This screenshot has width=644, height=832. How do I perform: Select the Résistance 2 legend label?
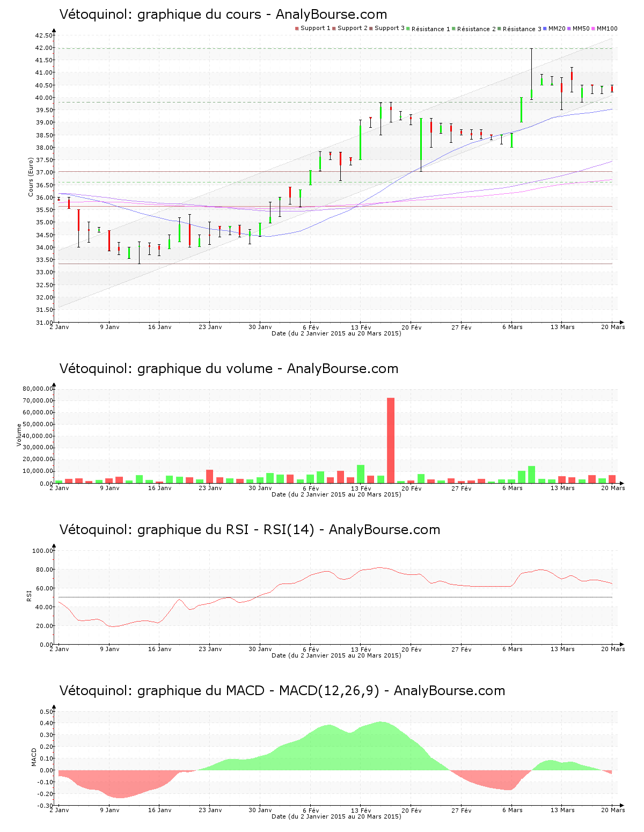click(x=477, y=29)
